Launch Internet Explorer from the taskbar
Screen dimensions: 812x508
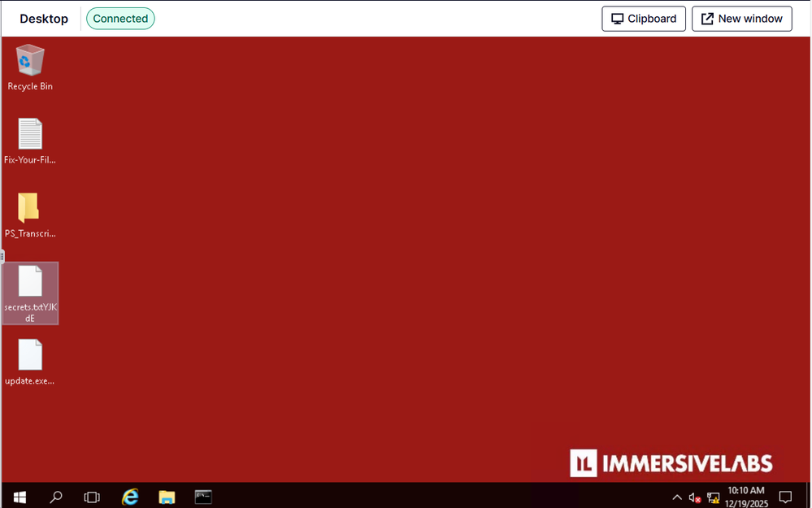[130, 497]
